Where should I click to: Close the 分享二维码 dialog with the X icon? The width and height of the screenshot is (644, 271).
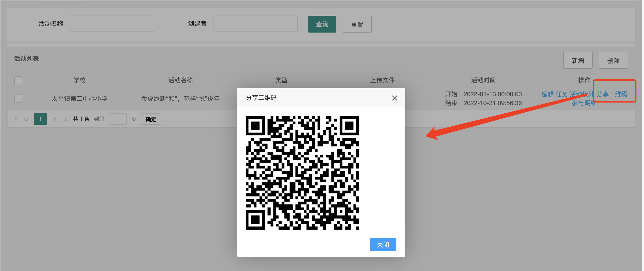(394, 98)
